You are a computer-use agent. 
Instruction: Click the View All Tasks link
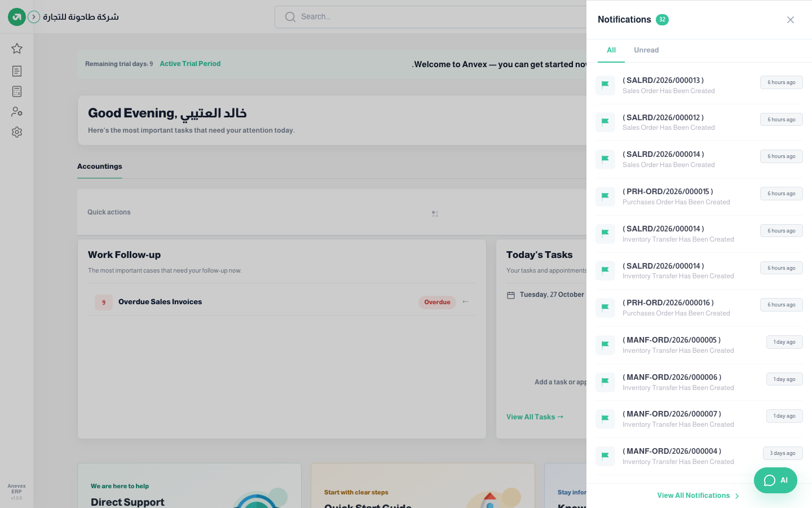coord(535,417)
